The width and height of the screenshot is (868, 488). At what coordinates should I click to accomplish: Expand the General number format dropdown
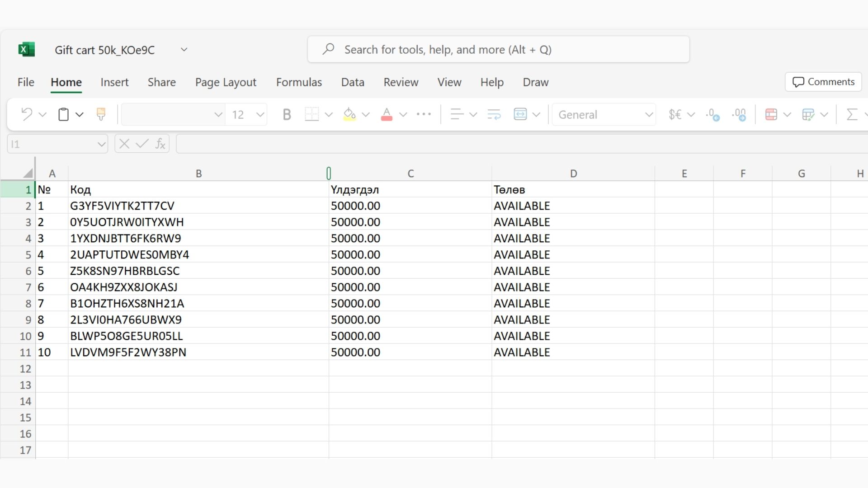[x=649, y=115]
